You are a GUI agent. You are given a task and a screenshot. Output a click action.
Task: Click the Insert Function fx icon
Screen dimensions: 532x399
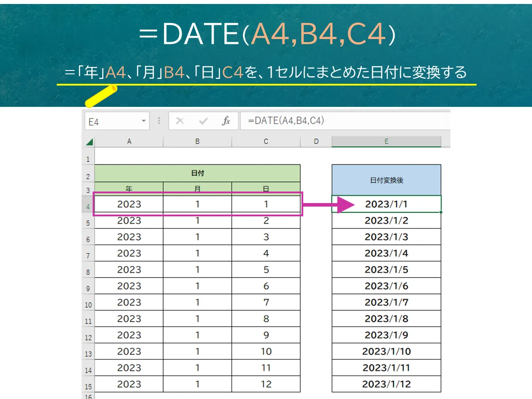[x=226, y=121]
